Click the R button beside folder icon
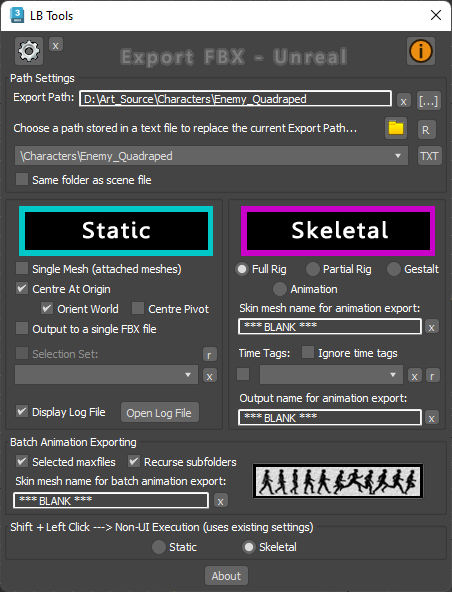Viewport: 452px width, 592px height. coord(426,130)
